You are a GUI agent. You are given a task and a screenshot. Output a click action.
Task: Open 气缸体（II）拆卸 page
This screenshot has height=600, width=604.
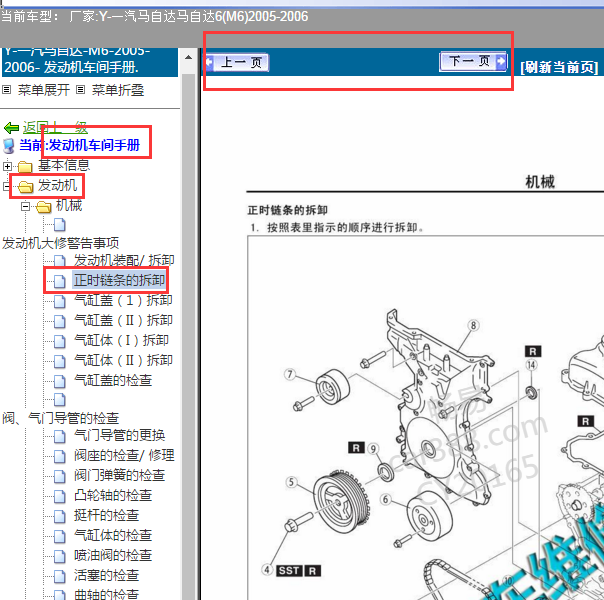click(x=123, y=360)
